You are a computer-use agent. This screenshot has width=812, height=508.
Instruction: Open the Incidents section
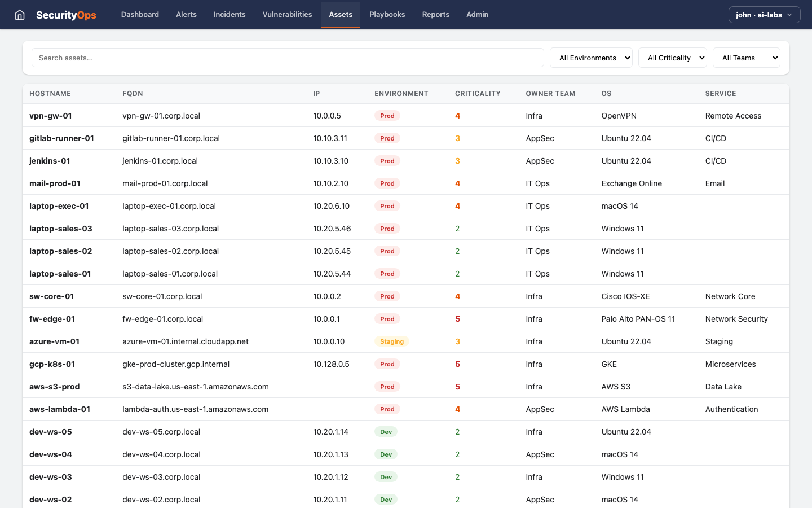point(230,14)
